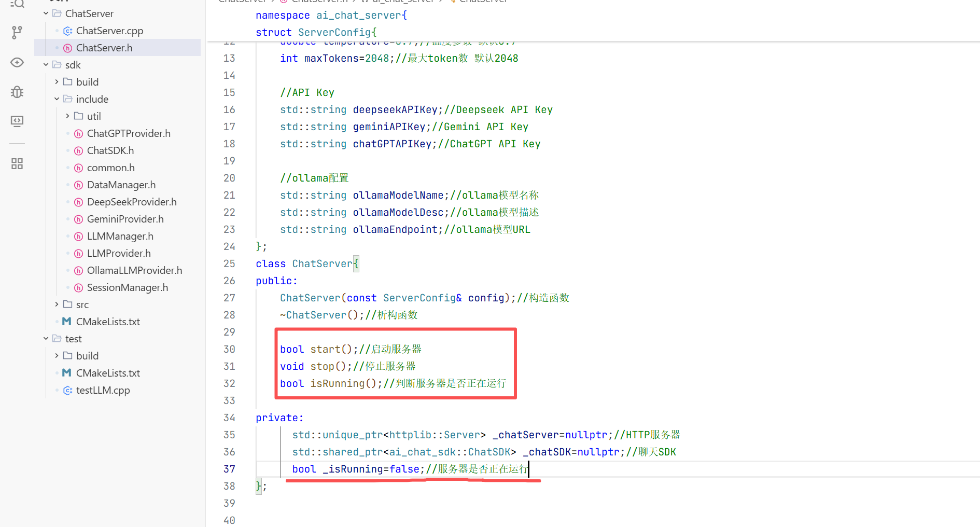Image resolution: width=980 pixels, height=527 pixels.
Task: Expand the src folder
Action: pos(57,304)
